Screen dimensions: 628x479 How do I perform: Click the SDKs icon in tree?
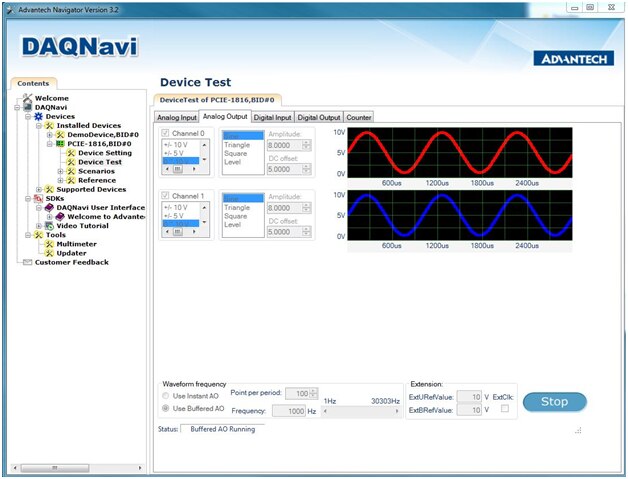38,198
